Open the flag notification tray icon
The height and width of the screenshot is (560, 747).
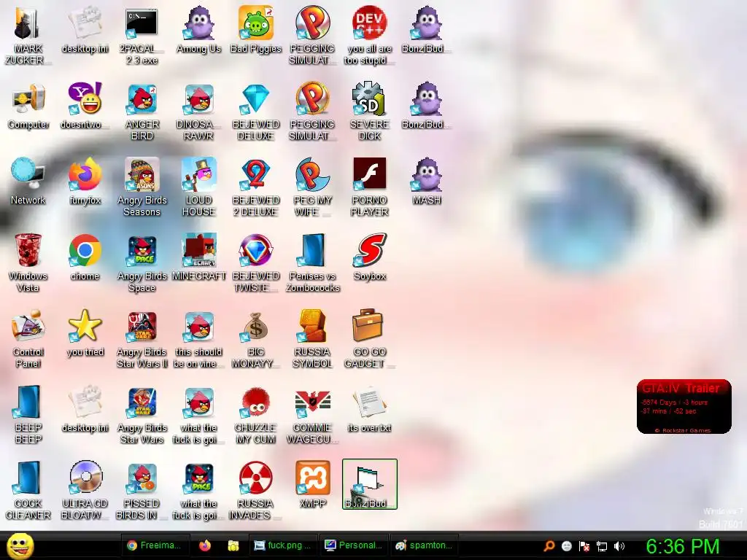(x=584, y=545)
